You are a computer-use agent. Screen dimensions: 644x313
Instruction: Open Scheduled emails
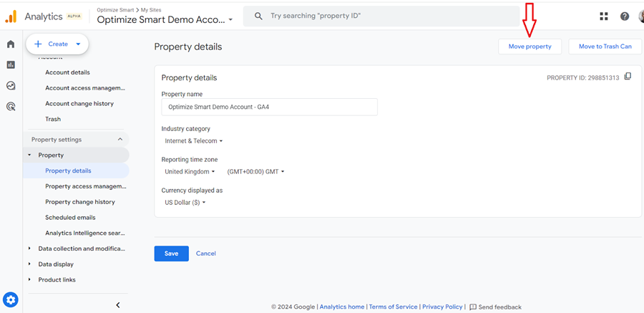[x=70, y=217]
